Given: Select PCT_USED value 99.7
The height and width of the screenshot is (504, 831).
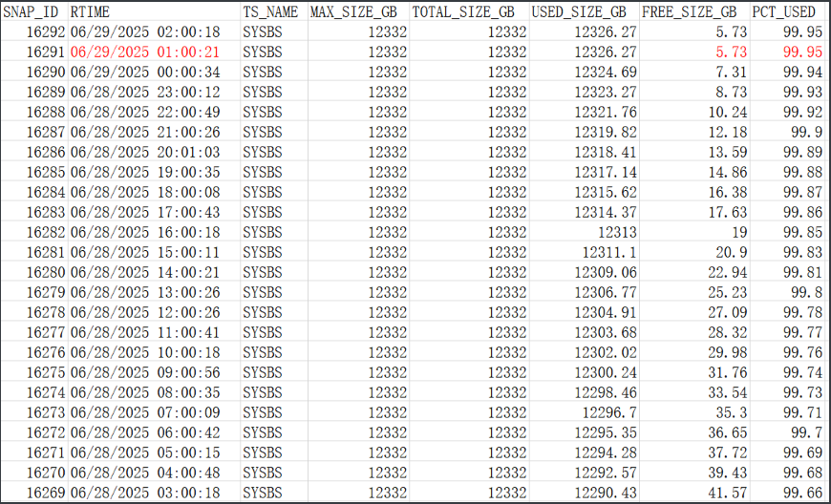Looking at the screenshot, I should [x=806, y=433].
